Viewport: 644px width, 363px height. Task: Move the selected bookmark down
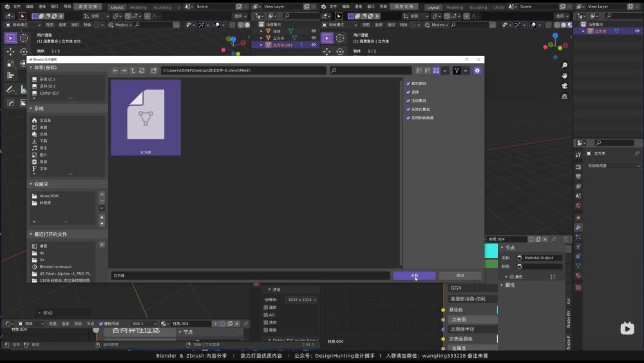click(102, 224)
